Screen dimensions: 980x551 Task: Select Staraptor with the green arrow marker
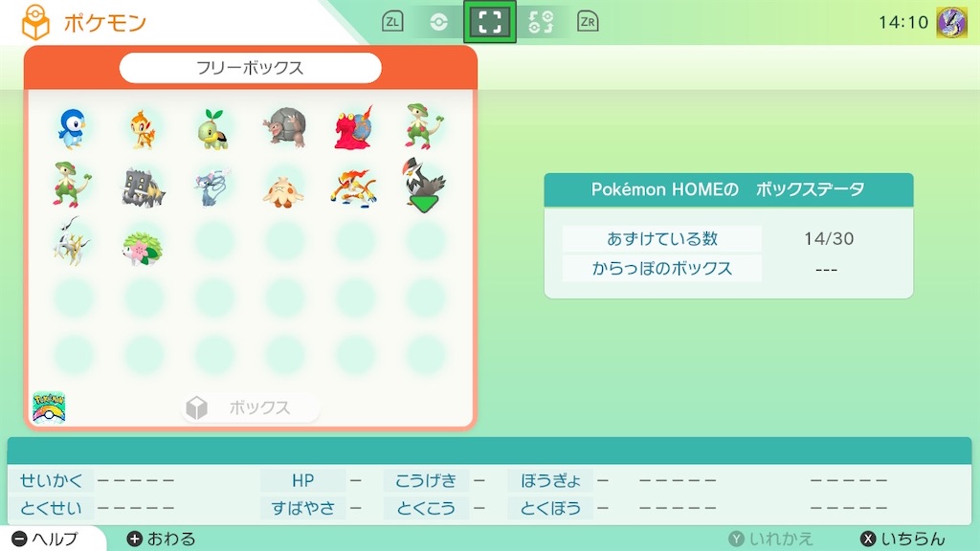pyautogui.click(x=425, y=187)
